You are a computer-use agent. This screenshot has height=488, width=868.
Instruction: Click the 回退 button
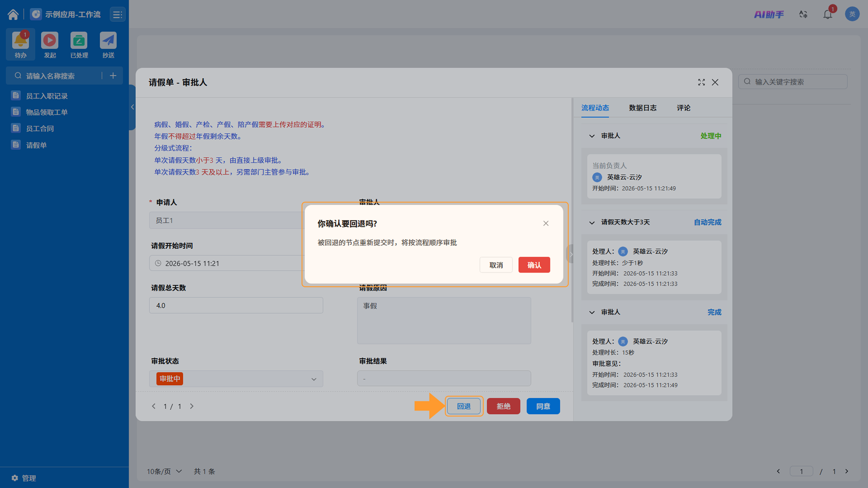click(x=464, y=406)
